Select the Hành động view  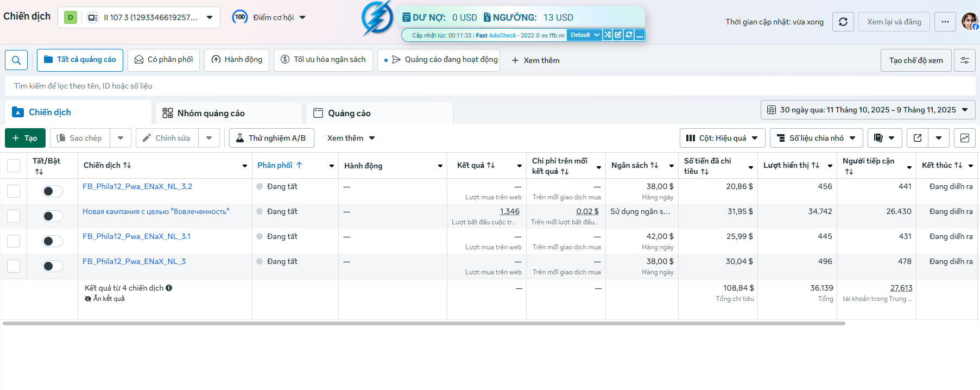click(237, 60)
